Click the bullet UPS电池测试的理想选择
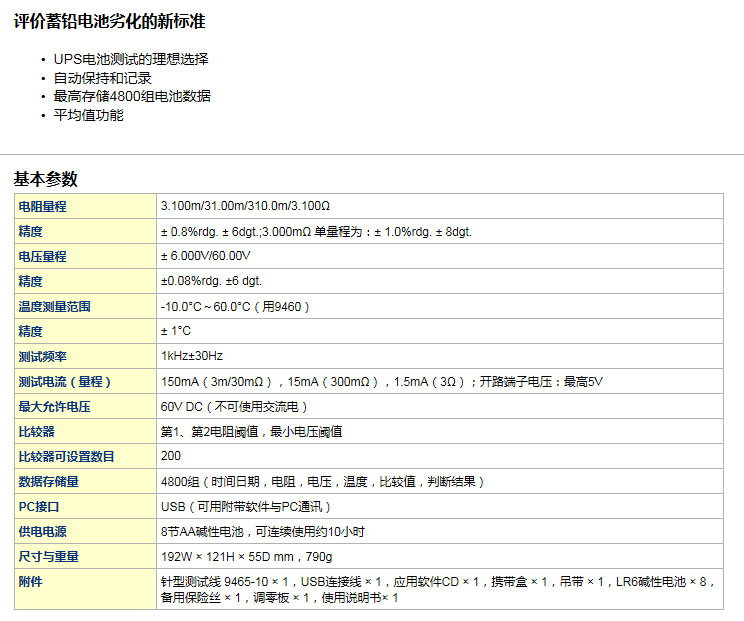 pyautogui.click(x=131, y=59)
